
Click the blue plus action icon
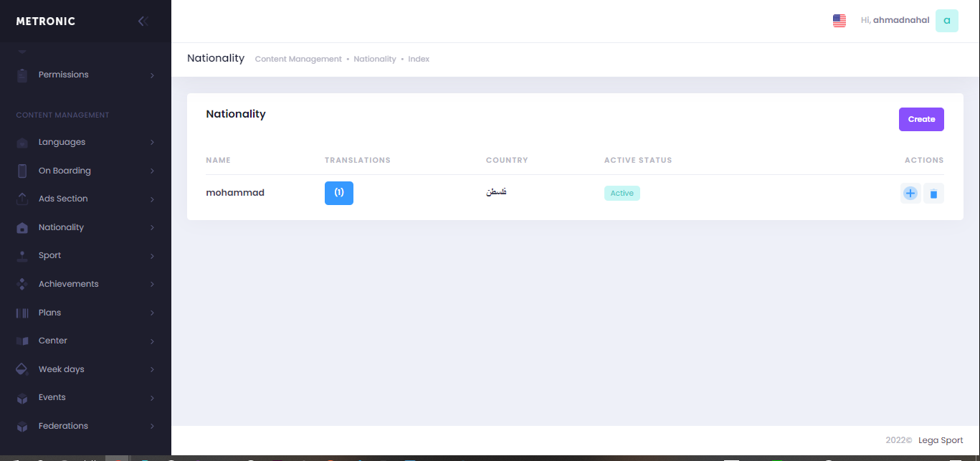click(x=910, y=194)
